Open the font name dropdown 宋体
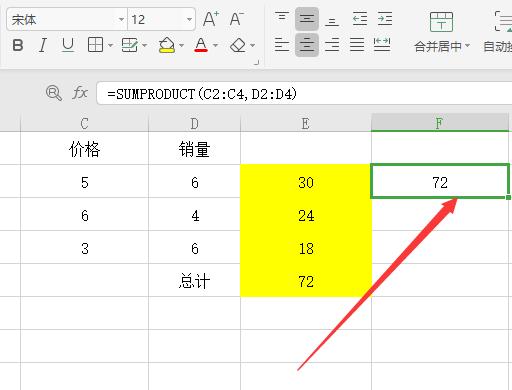Screen dimensions: 512x390 121,19
